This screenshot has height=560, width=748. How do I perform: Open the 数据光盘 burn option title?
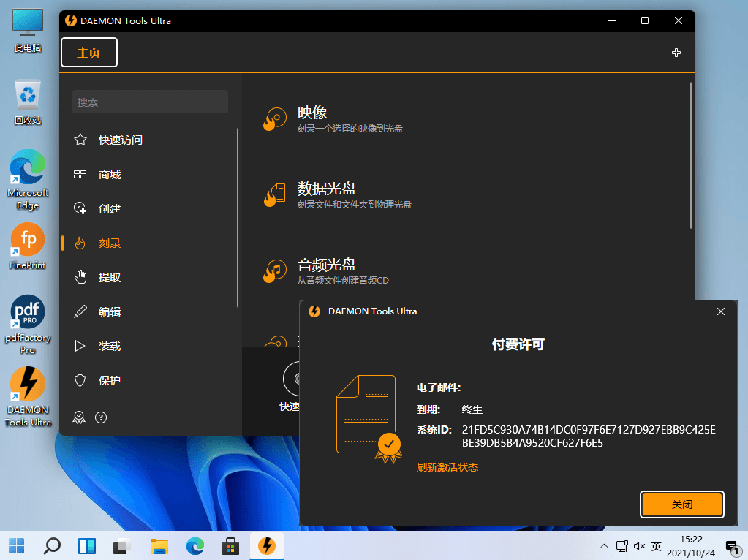tap(326, 189)
